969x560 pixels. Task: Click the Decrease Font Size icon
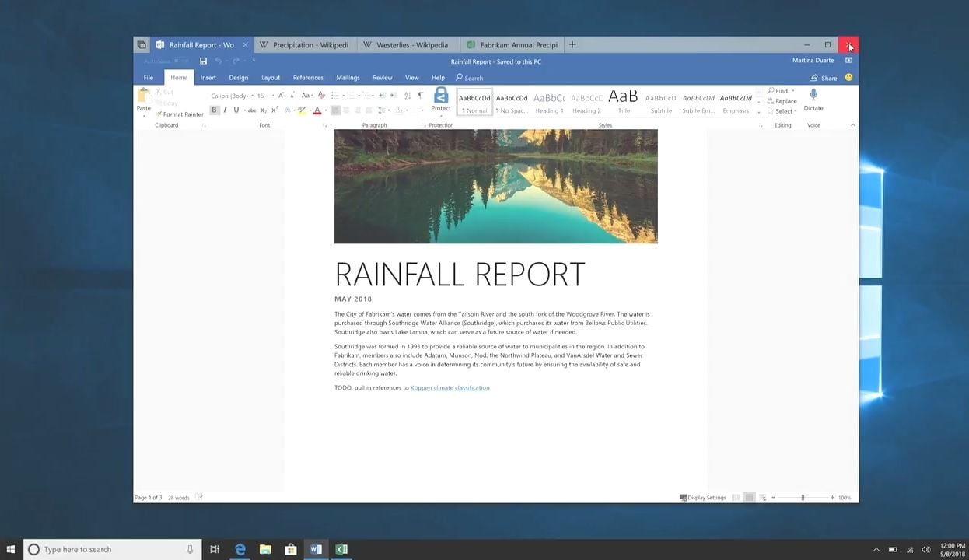(x=291, y=96)
